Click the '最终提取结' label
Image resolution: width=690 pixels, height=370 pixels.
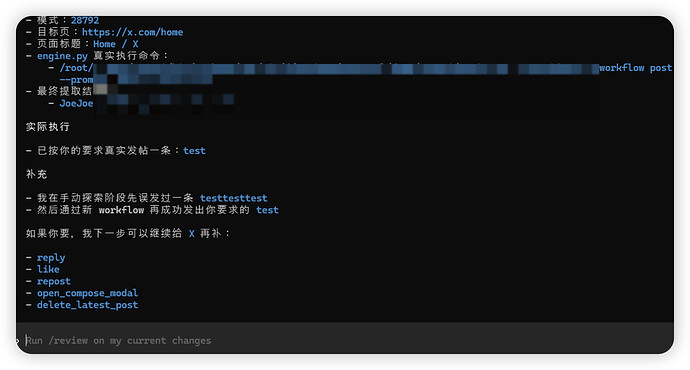click(64, 91)
